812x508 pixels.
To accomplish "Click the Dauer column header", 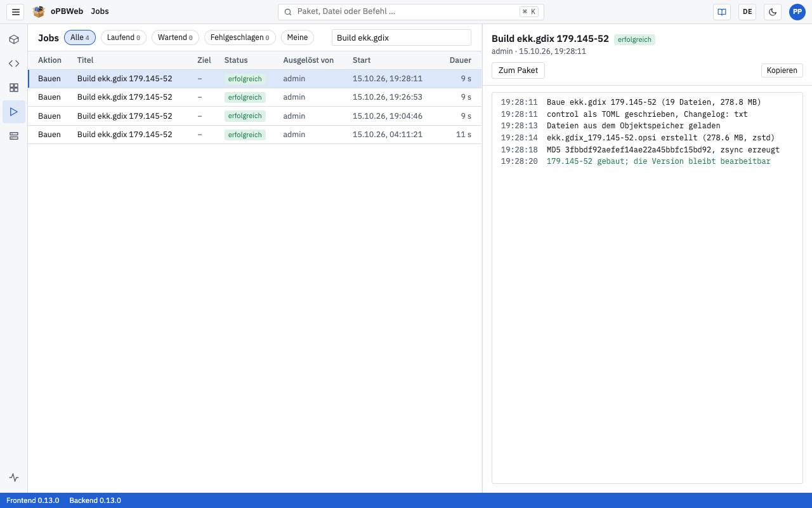I will tap(461, 60).
